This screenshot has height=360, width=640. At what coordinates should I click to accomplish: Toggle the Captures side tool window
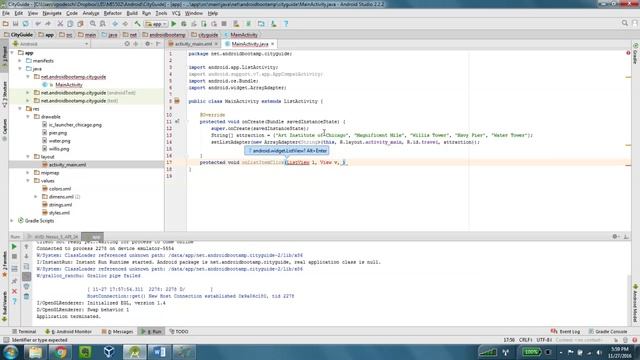click(4, 130)
